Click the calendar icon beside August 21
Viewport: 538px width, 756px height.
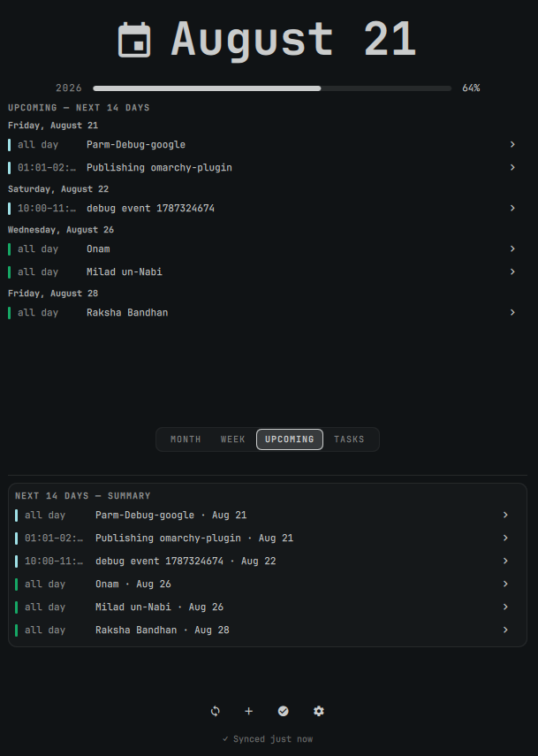(x=134, y=40)
